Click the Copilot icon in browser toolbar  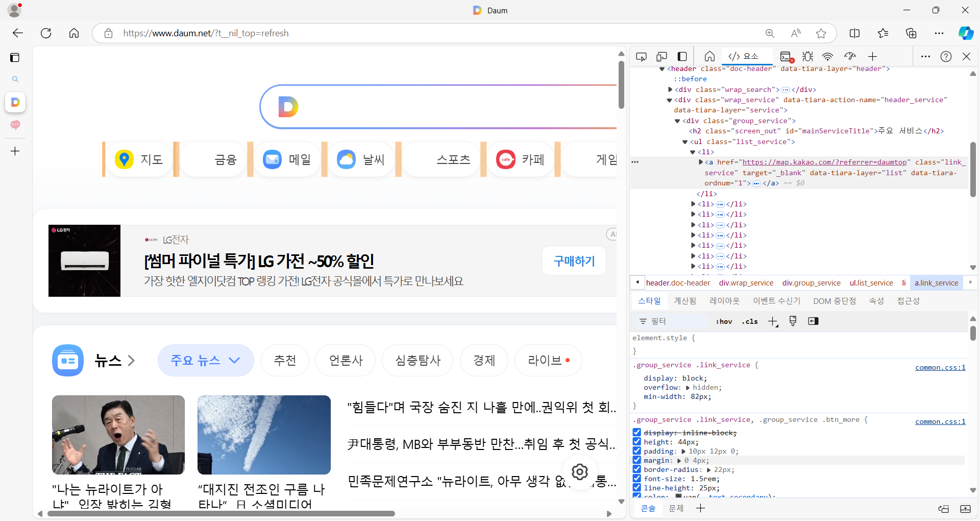[x=966, y=33]
